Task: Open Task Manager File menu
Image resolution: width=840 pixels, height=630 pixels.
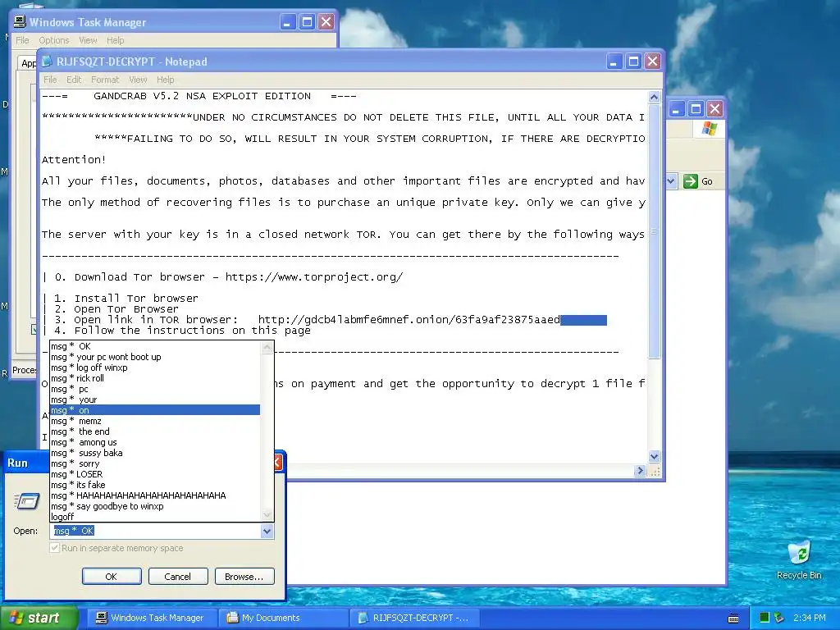Action: 22,40
